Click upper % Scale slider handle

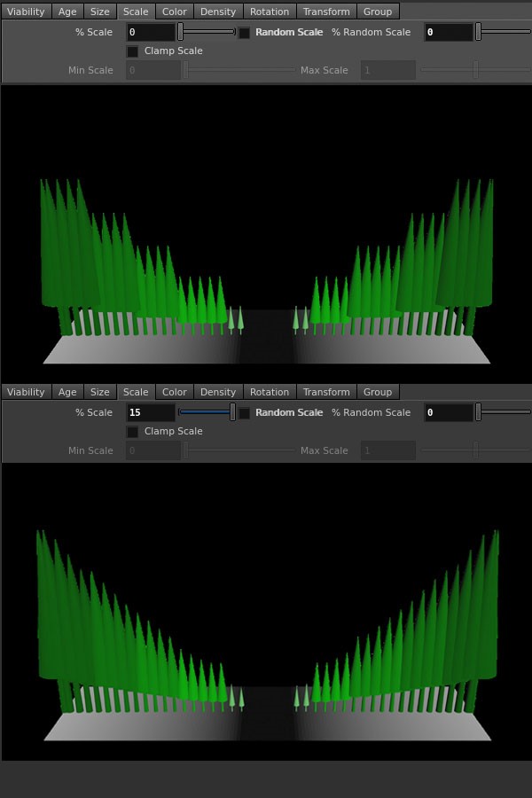click(x=180, y=32)
